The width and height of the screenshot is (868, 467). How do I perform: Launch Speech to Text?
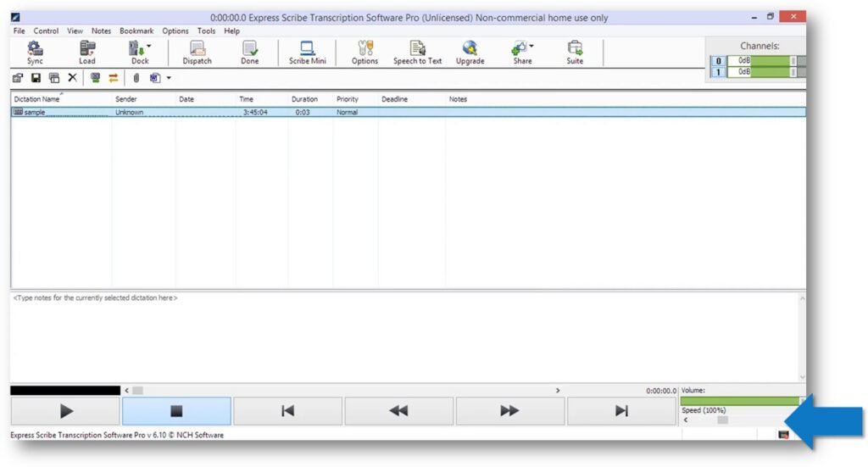(x=417, y=53)
